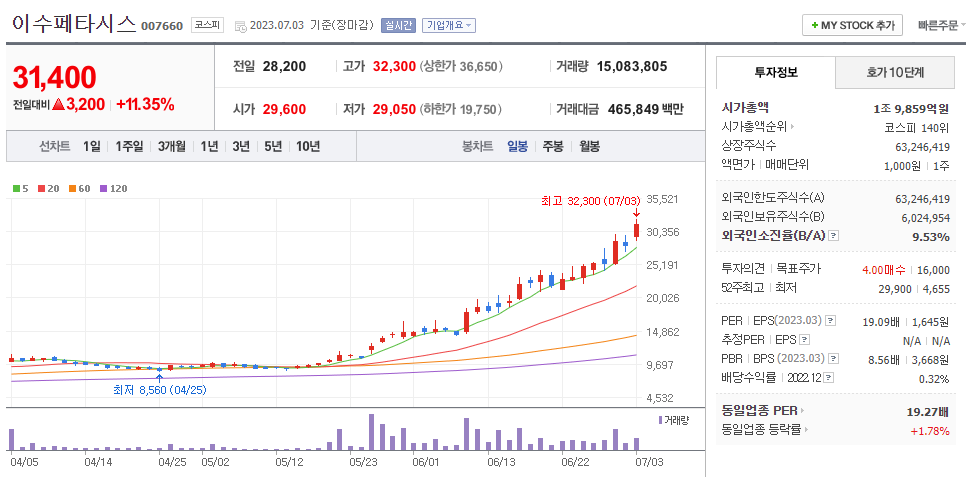Click the 고가 32,300 value
Viewport: 970px width, 477px height.
(394, 66)
